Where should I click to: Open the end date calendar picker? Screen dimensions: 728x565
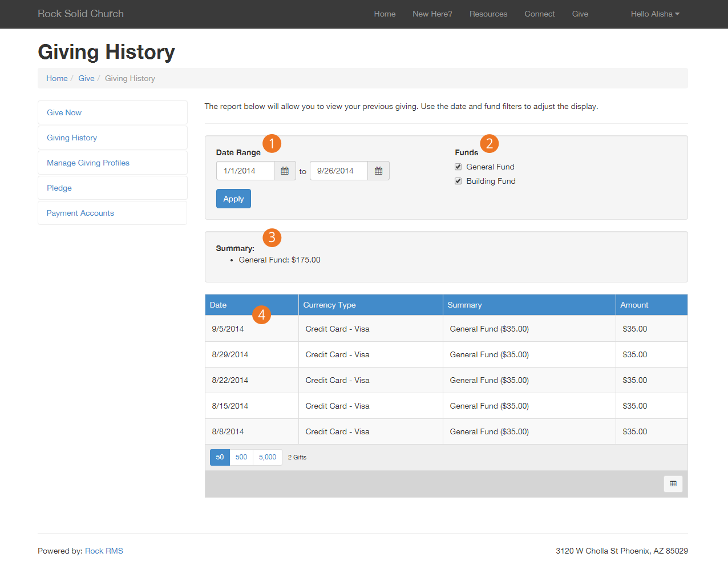(x=378, y=171)
